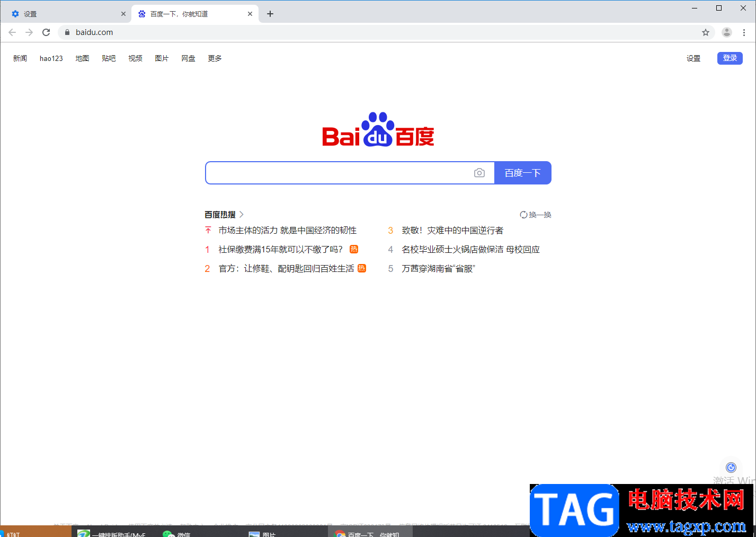This screenshot has width=756, height=537.
Task: Open 网盘 in the top navigation
Action: (x=188, y=58)
